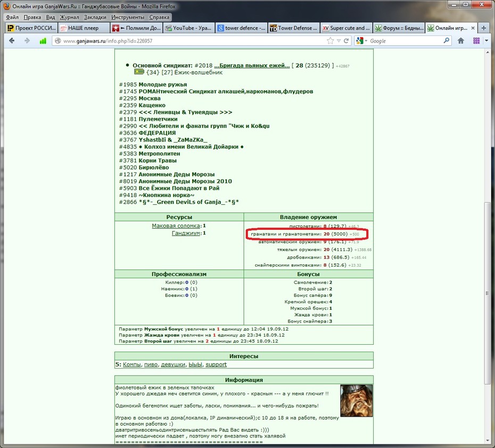
Task: Open the Справка menu
Action: [x=159, y=17]
